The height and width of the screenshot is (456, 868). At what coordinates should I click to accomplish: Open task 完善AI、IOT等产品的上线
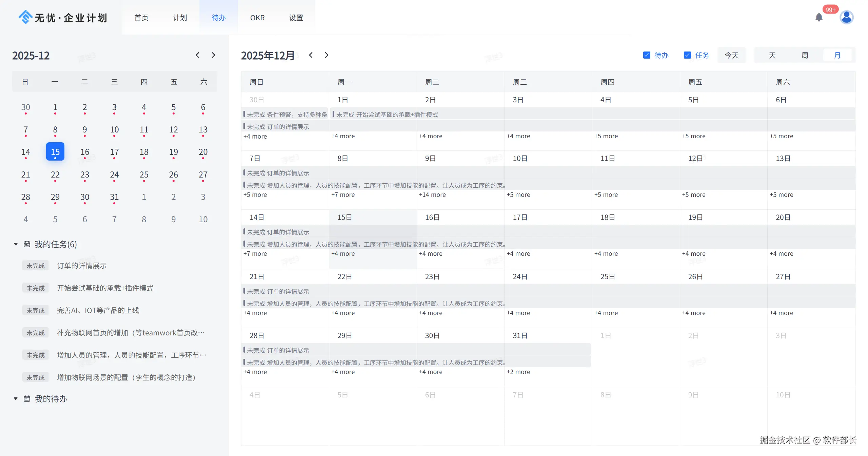(x=98, y=310)
